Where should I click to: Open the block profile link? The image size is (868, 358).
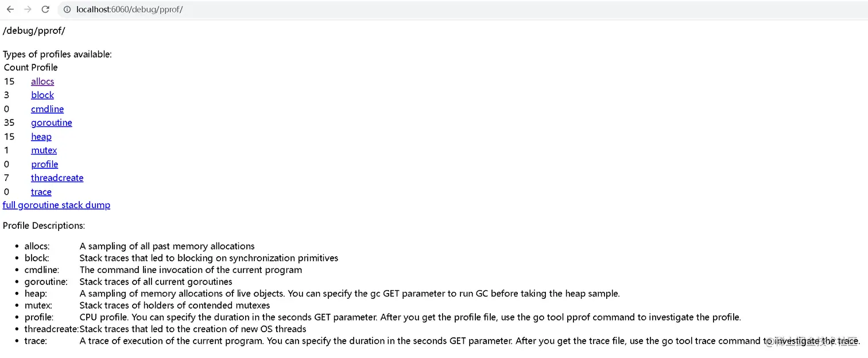point(42,95)
